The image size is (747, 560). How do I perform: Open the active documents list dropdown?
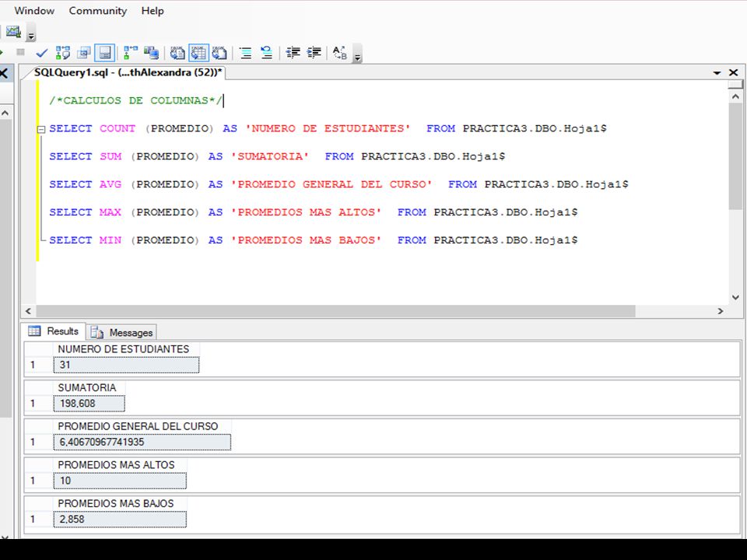(717, 73)
